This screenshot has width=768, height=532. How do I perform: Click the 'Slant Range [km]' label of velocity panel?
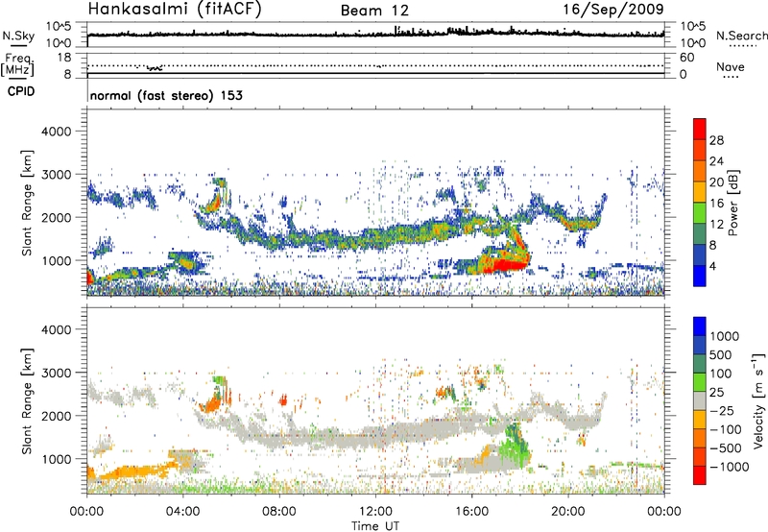tap(27, 401)
